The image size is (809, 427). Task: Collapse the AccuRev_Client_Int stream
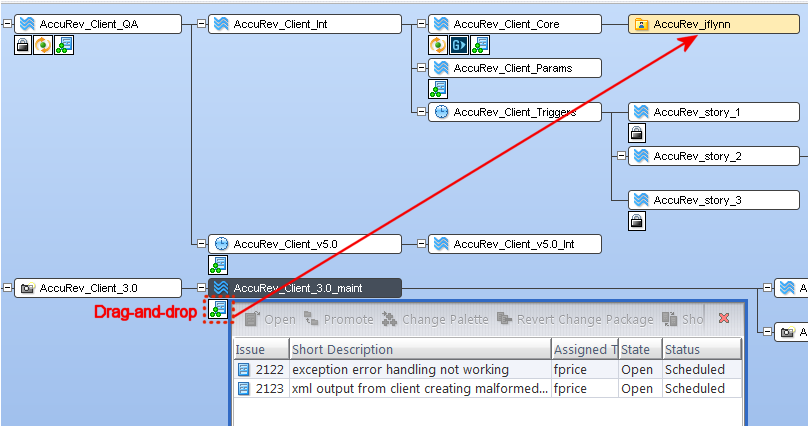(x=201, y=24)
